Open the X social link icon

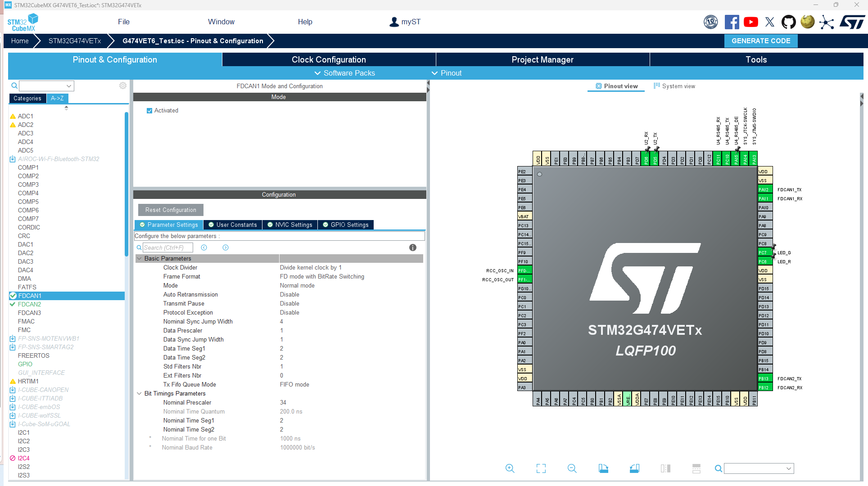(x=770, y=22)
